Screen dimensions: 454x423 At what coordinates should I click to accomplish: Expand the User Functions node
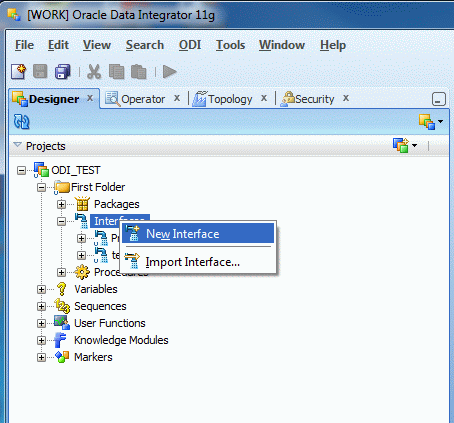pos(41,323)
